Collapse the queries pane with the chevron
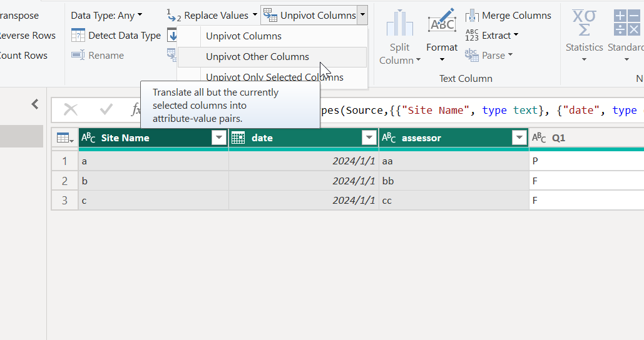Screen dimensions: 644x340 point(35,104)
